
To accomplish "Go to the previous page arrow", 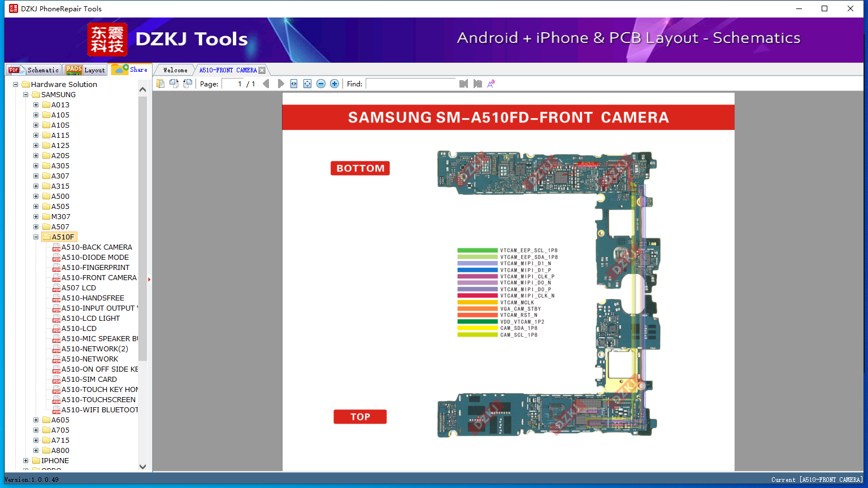I will [x=266, y=84].
